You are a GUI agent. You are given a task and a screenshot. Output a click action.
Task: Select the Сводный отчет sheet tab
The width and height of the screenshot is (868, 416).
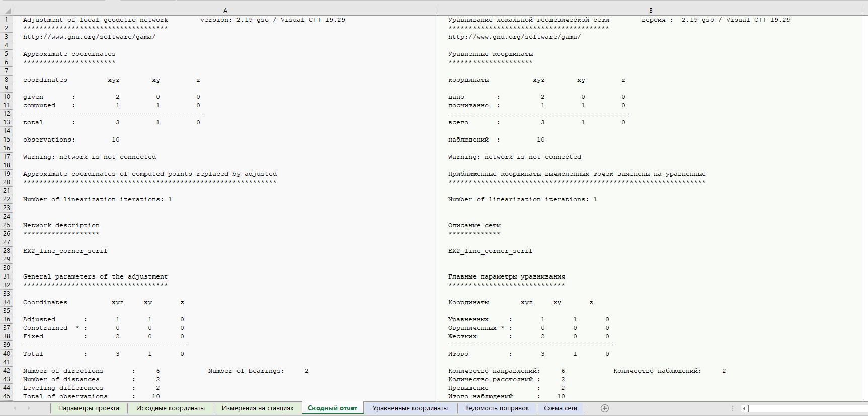pos(332,408)
